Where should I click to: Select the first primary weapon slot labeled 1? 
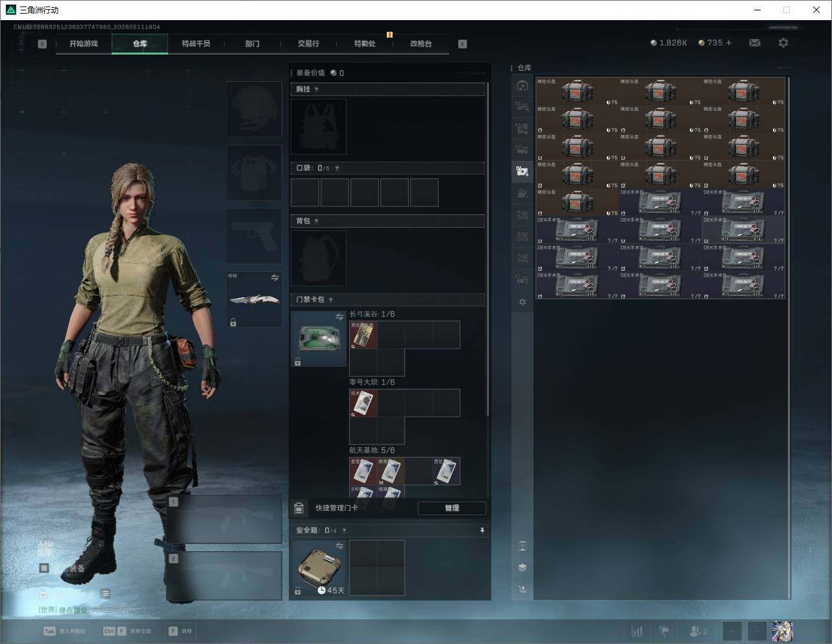(x=225, y=519)
